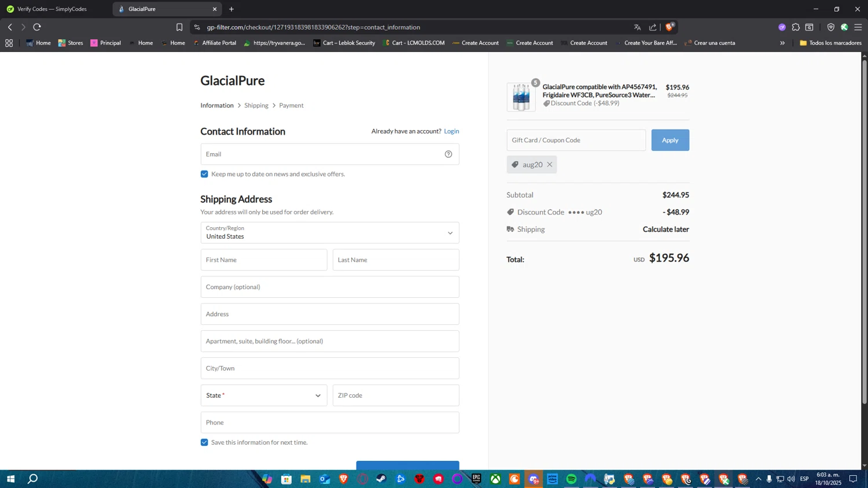
Task: Close the GlacialPure tab
Action: (x=215, y=9)
